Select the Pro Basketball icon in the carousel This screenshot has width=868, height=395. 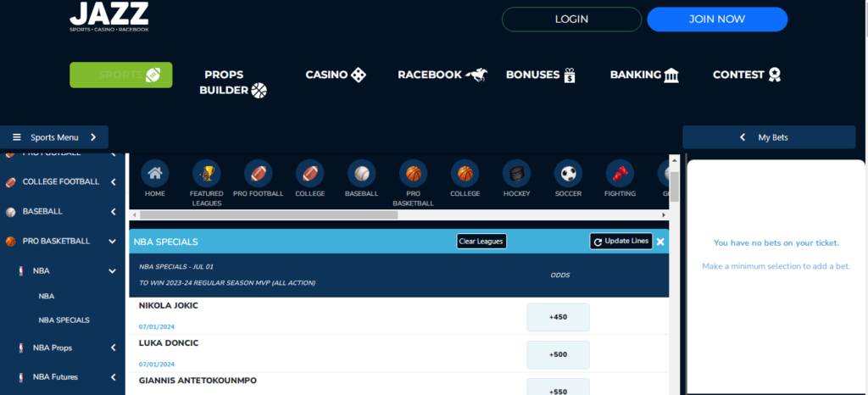click(413, 174)
